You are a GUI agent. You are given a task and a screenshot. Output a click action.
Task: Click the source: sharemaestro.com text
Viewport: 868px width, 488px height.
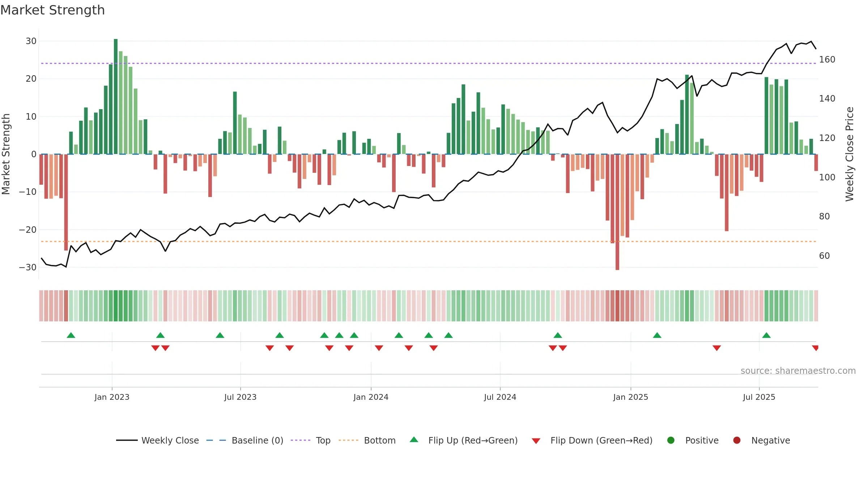[x=798, y=371]
